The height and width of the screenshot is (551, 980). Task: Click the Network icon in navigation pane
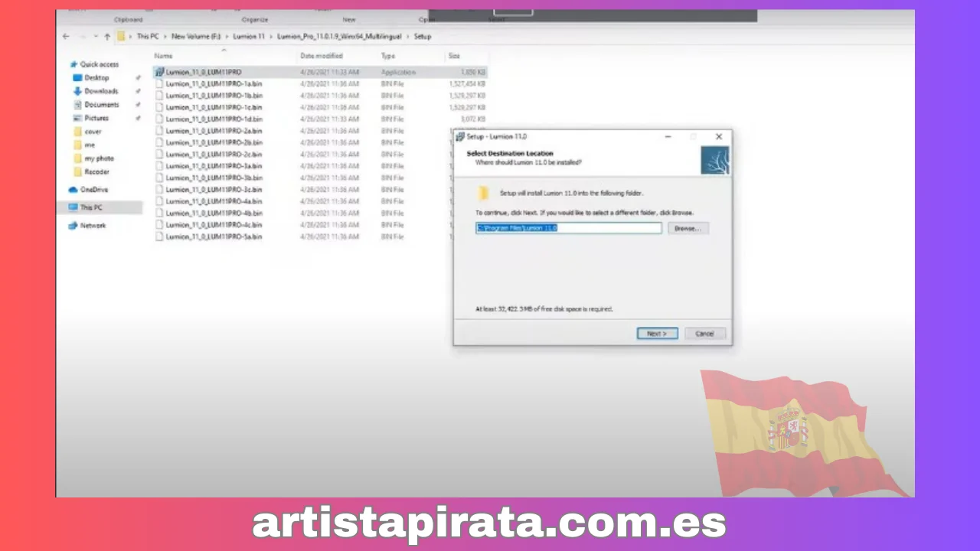click(x=73, y=226)
